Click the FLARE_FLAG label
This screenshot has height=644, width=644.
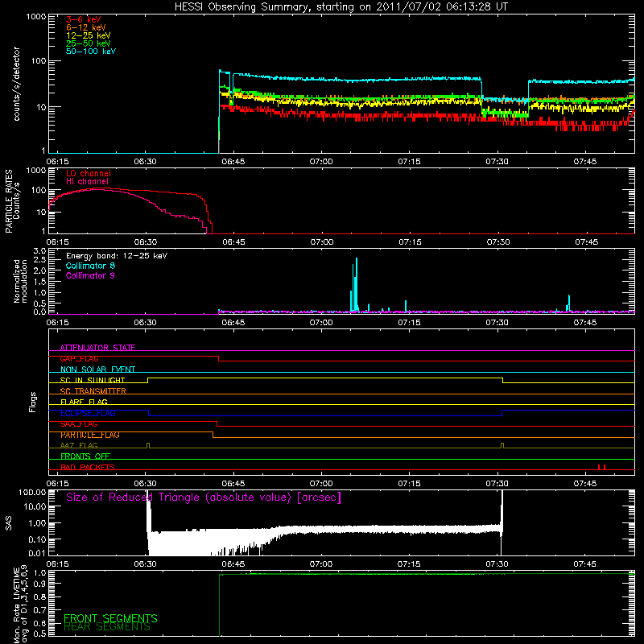(84, 402)
